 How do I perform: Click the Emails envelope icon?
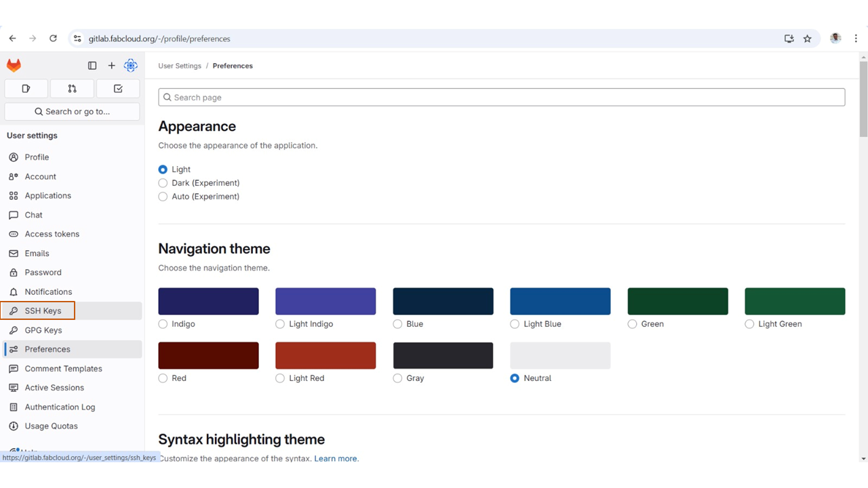(x=14, y=253)
